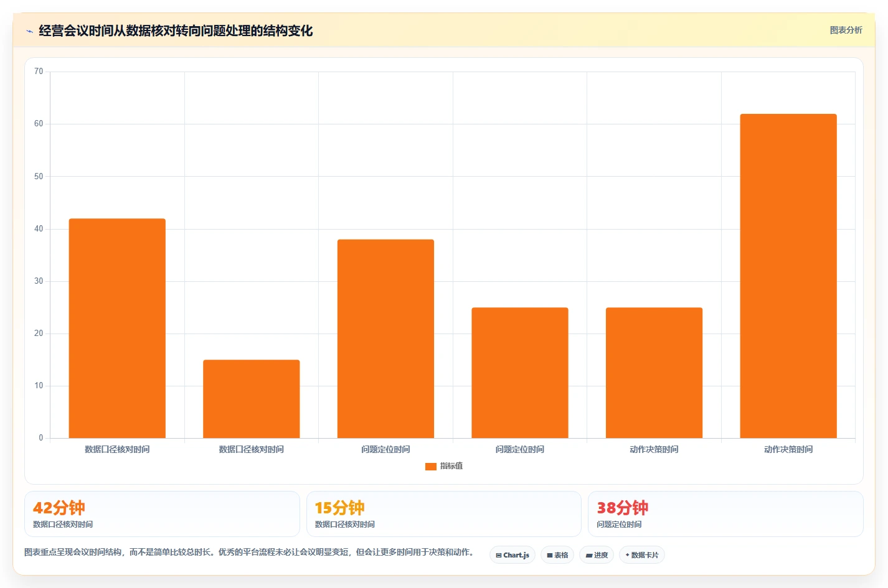The width and height of the screenshot is (888, 588).
Task: Click the tallest bar valued 62
Action: tap(788, 276)
